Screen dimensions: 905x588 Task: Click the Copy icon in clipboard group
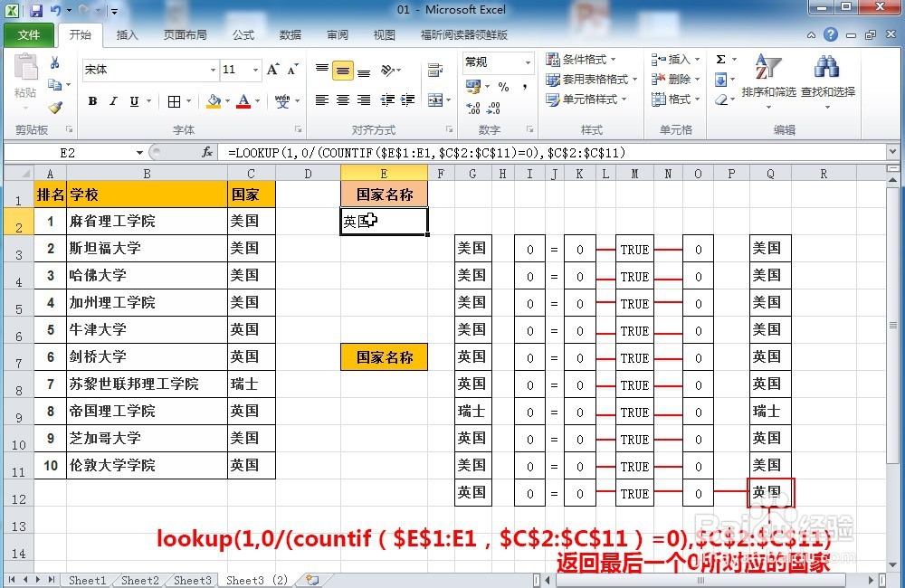55,85
